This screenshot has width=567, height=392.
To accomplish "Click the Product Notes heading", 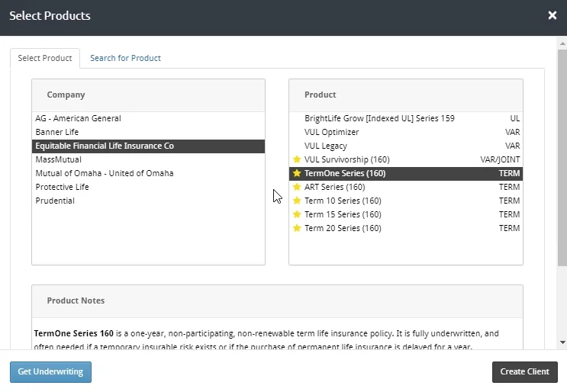I will pyautogui.click(x=76, y=301).
